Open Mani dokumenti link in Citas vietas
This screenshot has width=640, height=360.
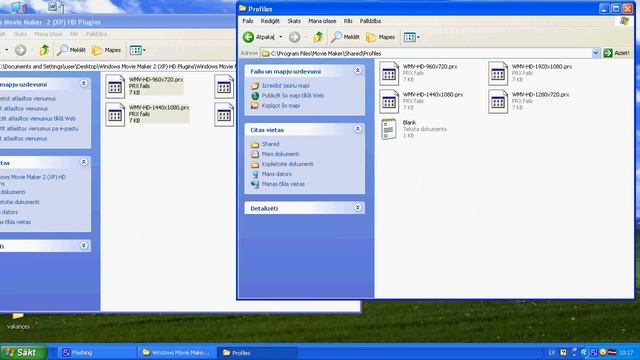280,154
